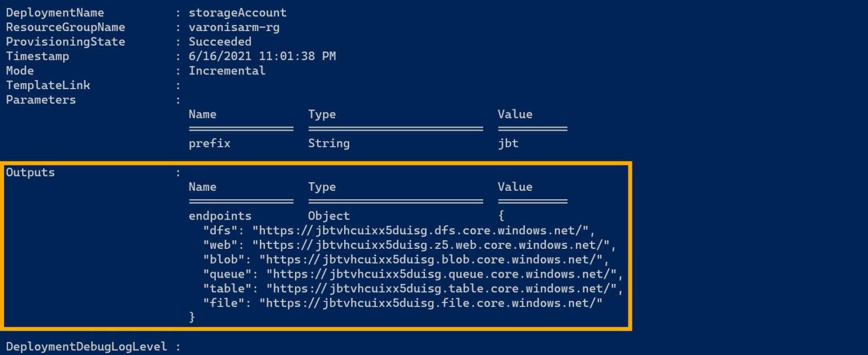This screenshot has height=355, width=868.
Task: Click the Succeeded provisioning state
Action: [220, 41]
